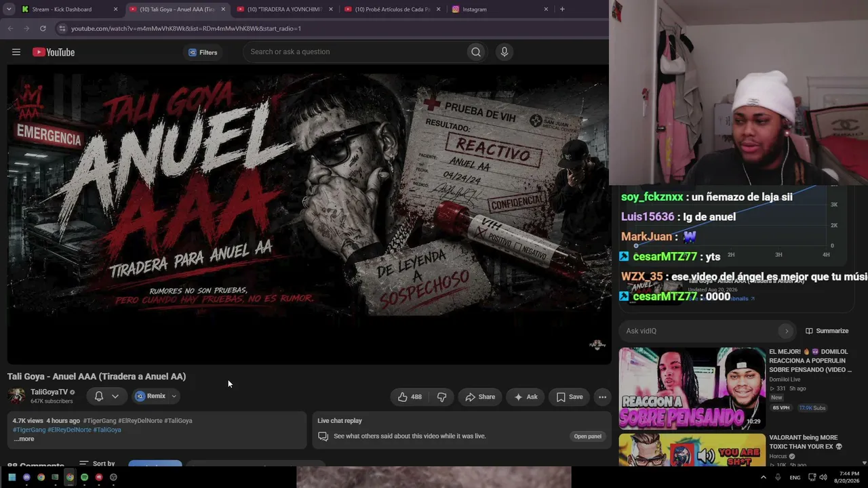Open the VALORANT being MORE TOXIC title
Screen dimensions: 868x488
click(806, 442)
